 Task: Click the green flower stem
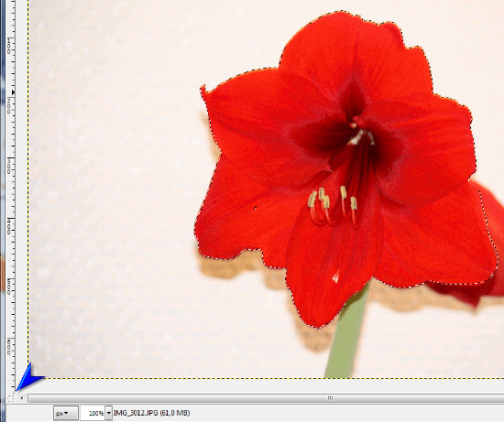[348, 334]
